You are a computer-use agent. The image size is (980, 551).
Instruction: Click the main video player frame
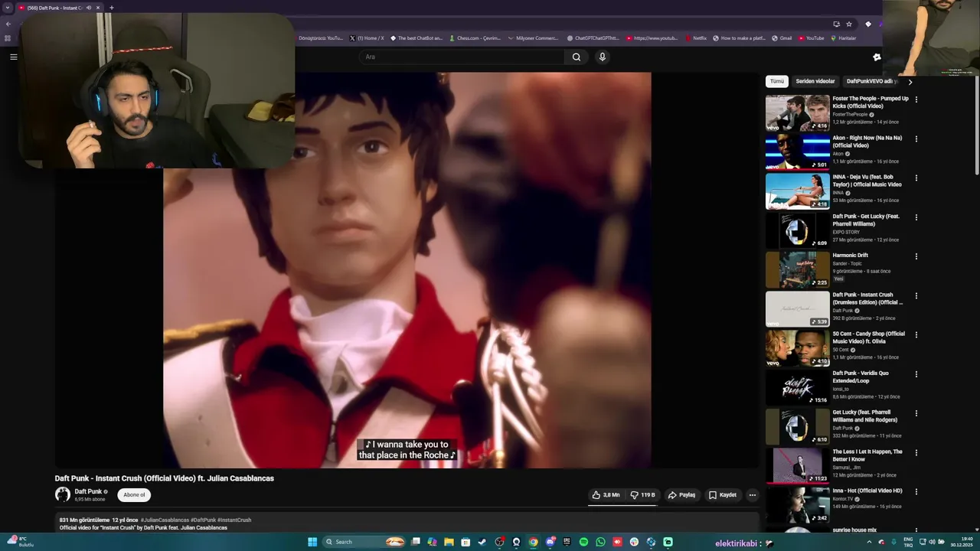(x=407, y=269)
